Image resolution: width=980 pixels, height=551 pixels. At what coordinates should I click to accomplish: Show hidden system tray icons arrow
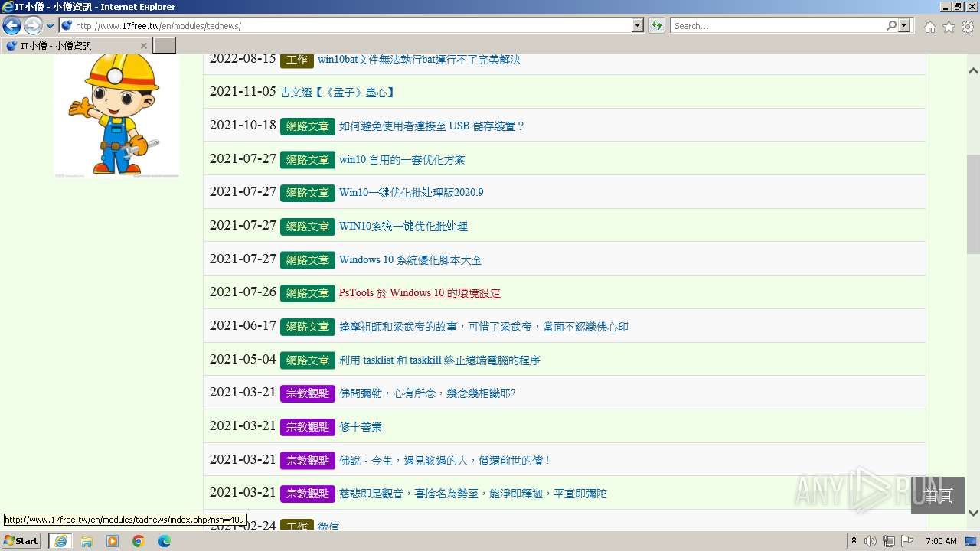(854, 540)
